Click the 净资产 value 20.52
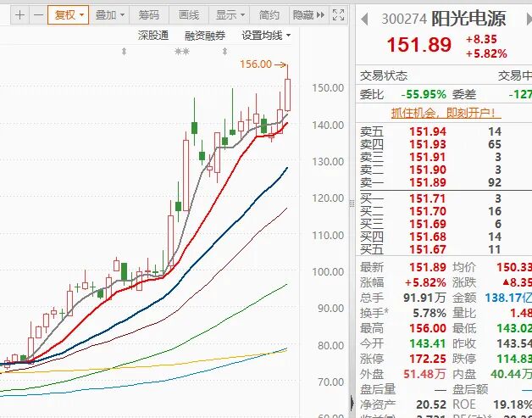532x418 pixels. pos(431,404)
